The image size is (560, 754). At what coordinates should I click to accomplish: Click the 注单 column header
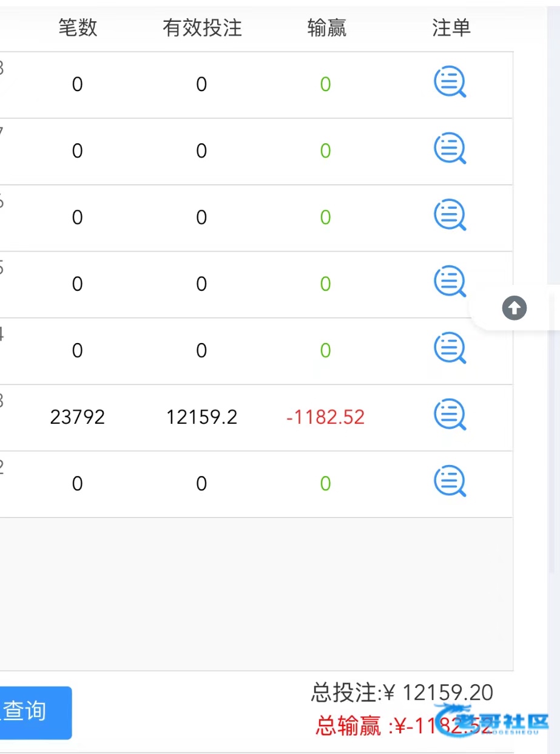[x=451, y=27]
